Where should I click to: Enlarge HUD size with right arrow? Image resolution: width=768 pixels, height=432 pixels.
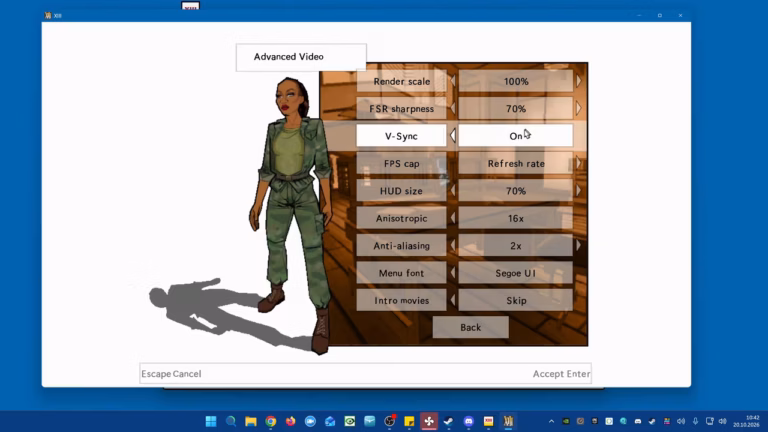[x=578, y=191]
